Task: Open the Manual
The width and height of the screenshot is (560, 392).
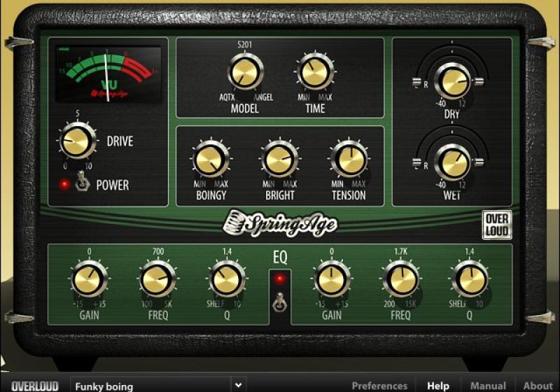Action: coord(488,386)
